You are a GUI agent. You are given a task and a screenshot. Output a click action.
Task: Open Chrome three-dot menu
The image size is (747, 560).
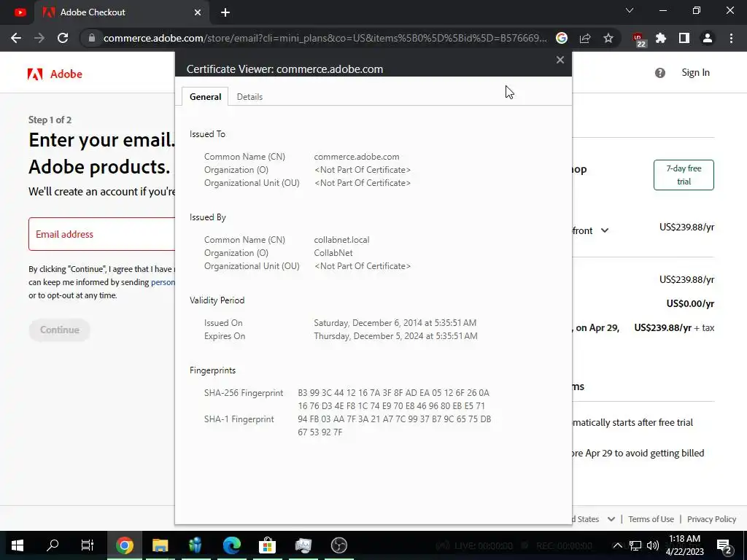(731, 38)
